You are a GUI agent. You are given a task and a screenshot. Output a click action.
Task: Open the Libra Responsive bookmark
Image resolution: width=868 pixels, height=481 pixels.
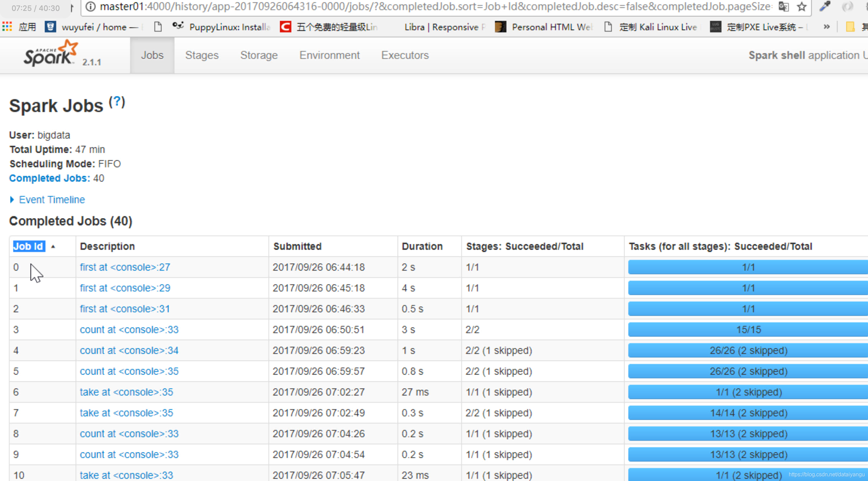[x=445, y=27]
